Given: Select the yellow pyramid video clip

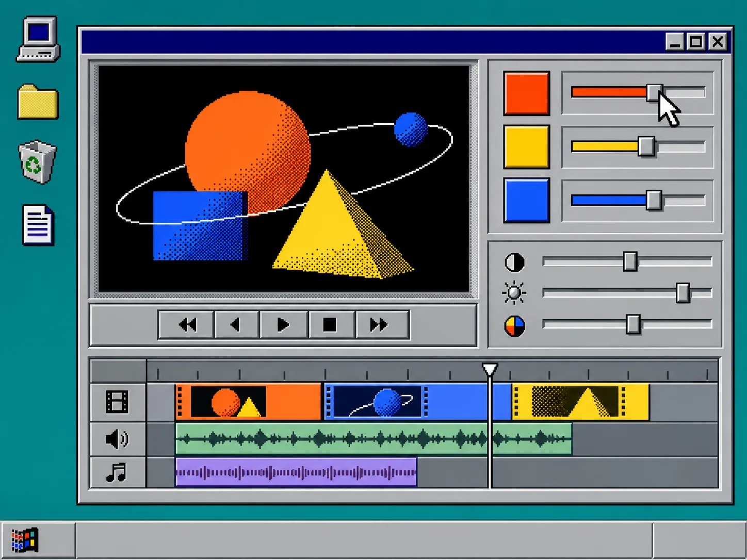Looking at the screenshot, I should coord(581,402).
